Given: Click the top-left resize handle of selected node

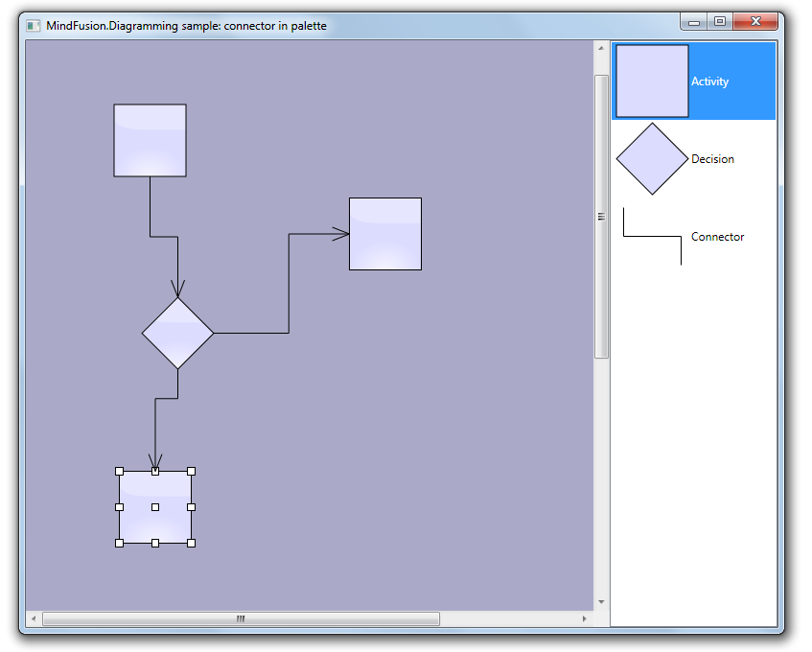Looking at the screenshot, I should [120, 471].
